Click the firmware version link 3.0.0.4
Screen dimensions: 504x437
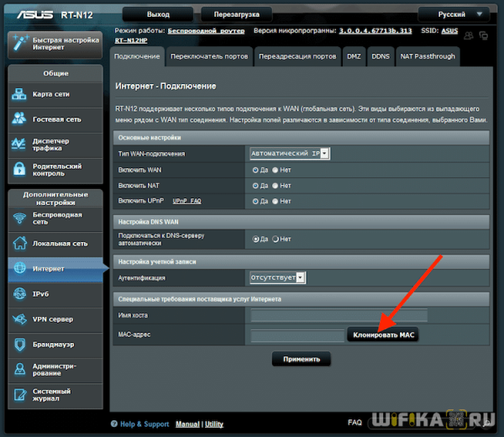pos(375,31)
